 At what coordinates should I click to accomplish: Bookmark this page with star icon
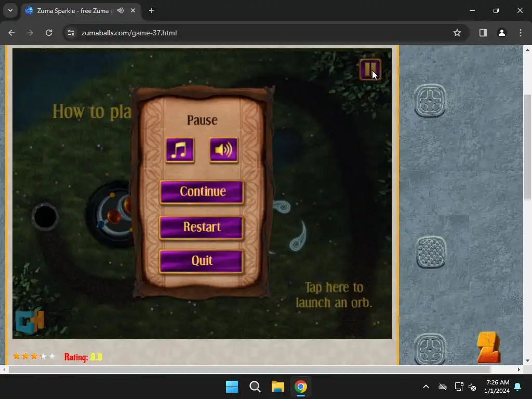click(457, 33)
